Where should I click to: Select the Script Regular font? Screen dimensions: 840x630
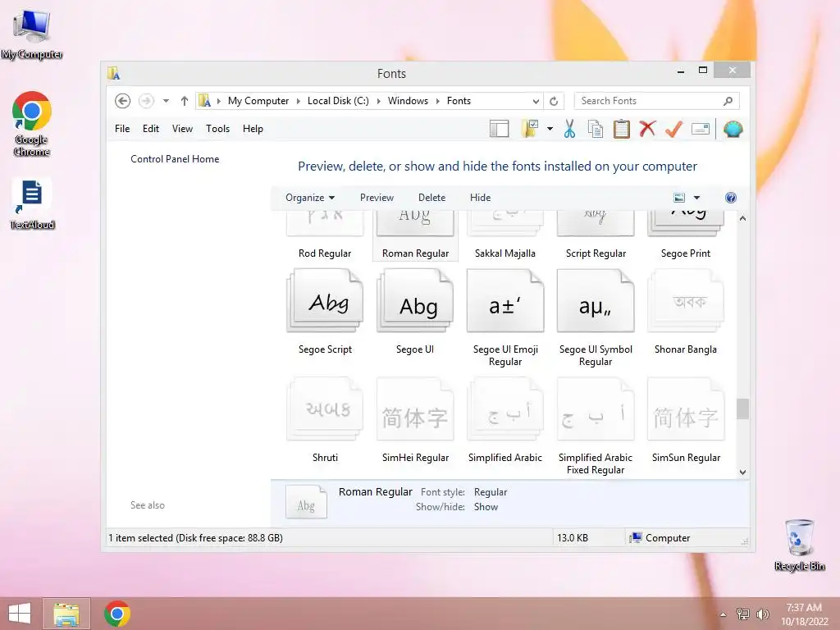pyautogui.click(x=596, y=235)
